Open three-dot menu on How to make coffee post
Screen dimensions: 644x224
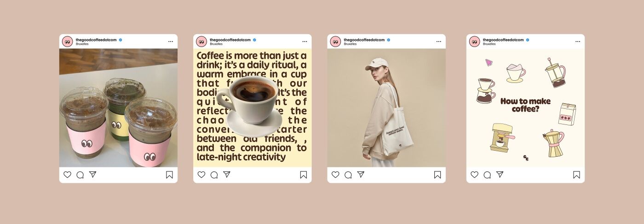[578, 41]
